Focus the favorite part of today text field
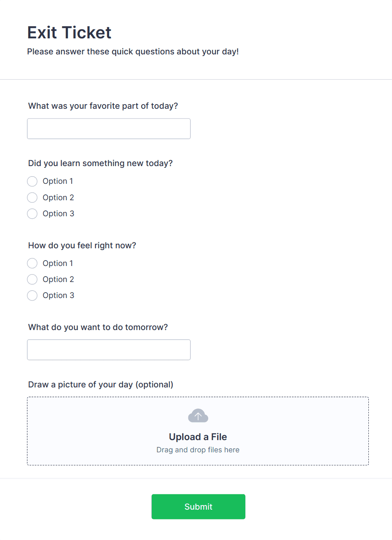This screenshot has height=540, width=392. tap(109, 129)
